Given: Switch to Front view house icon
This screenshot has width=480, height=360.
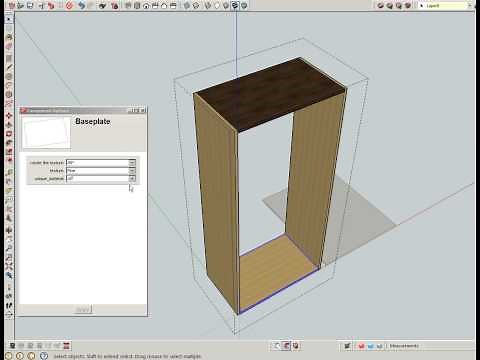Looking at the screenshot, I should coord(146,5).
